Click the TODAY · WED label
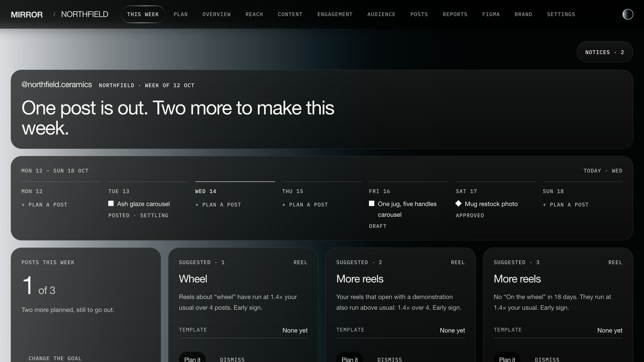The image size is (644, 362). pyautogui.click(x=603, y=171)
